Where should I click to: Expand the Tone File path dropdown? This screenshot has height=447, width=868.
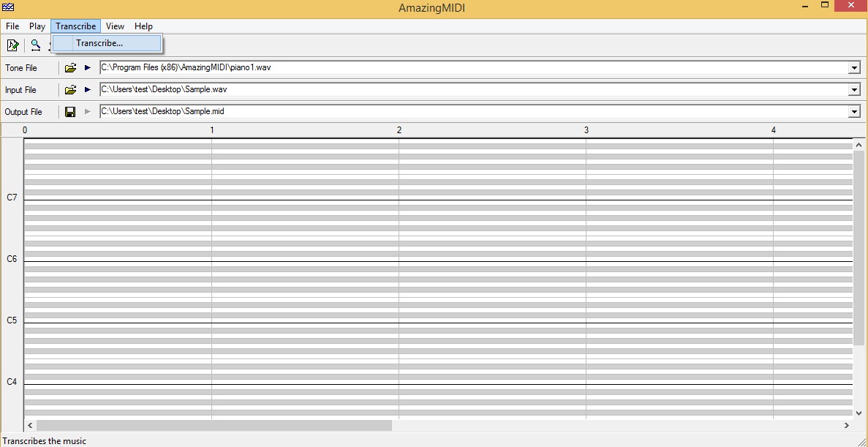click(x=854, y=67)
